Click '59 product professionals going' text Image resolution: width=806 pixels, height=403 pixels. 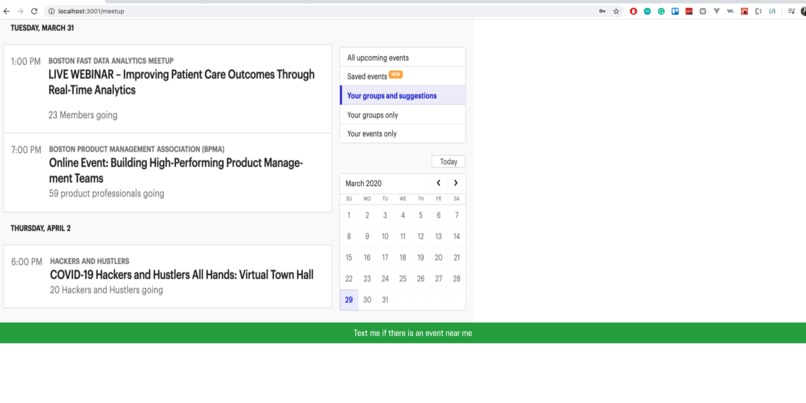pos(106,194)
